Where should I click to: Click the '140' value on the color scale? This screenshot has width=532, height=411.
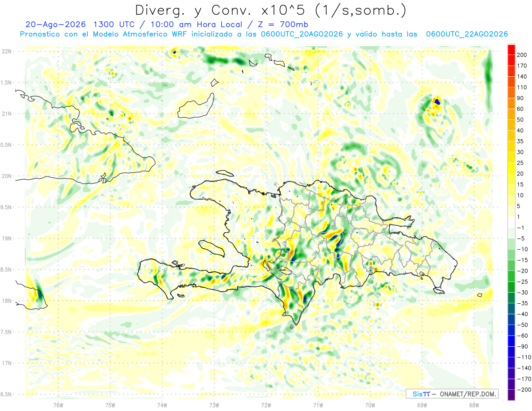click(522, 76)
